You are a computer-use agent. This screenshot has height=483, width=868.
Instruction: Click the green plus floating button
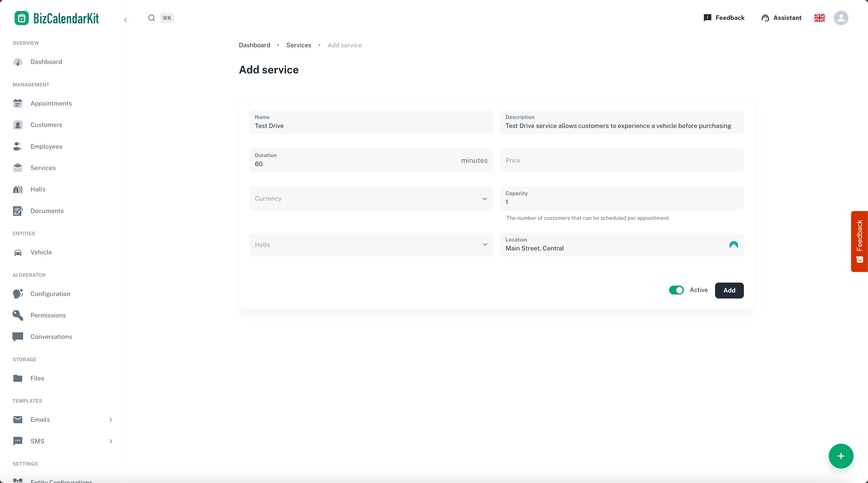841,456
